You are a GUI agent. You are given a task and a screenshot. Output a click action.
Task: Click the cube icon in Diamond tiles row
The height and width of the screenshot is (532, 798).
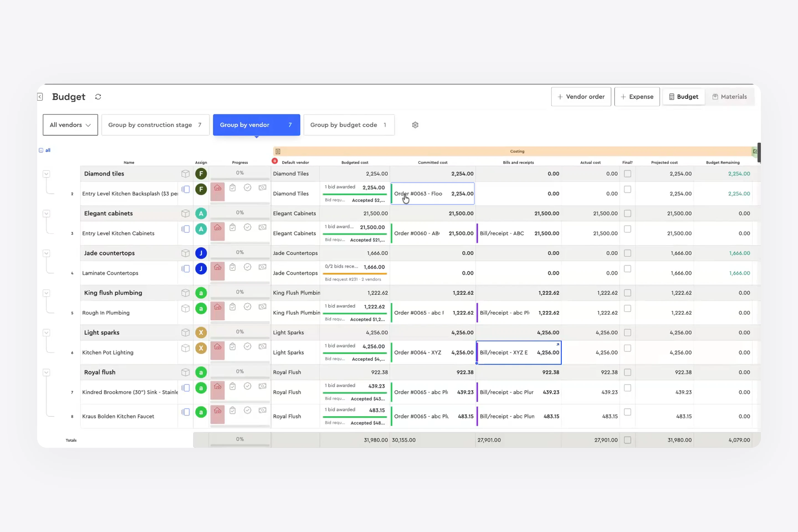click(x=185, y=174)
